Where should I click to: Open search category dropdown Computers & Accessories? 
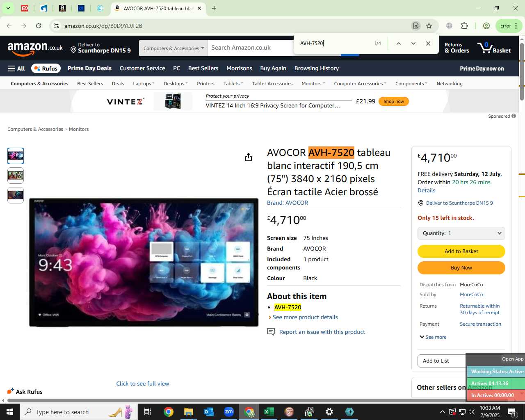[173, 48]
